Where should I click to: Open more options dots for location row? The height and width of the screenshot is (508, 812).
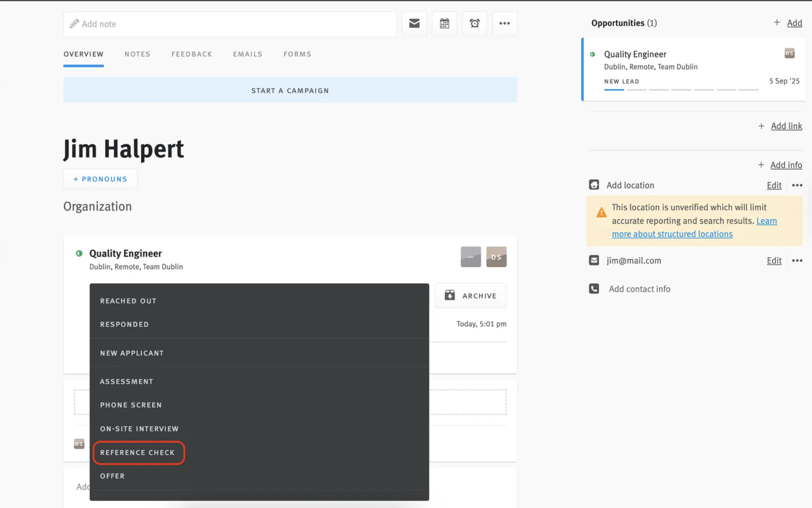[797, 185]
